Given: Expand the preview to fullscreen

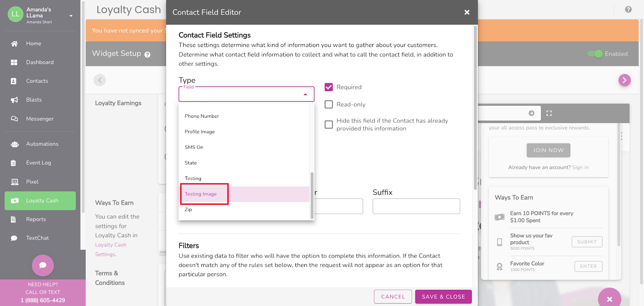Looking at the screenshot, I should [549, 113].
